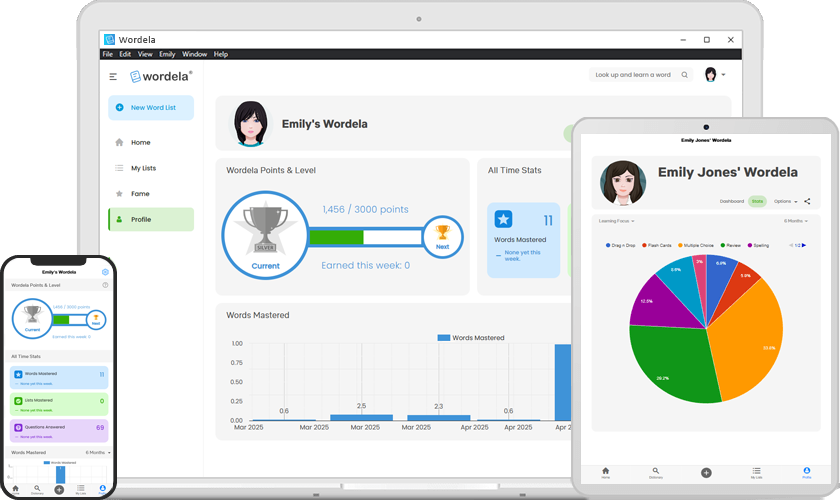This screenshot has width=840, height=500.
Task: Toggle the Multiple Choice legend entry
Action: pos(696,245)
